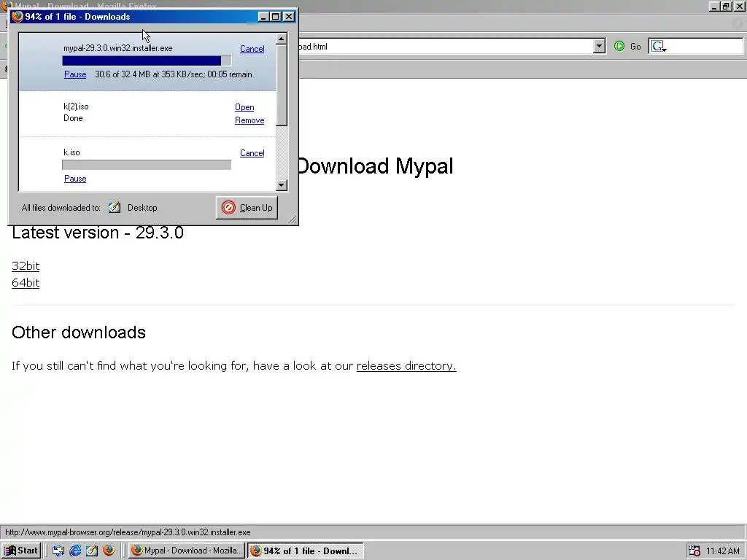Click downloads list scroll up arrow
This screenshot has width=747, height=560.
click(282, 39)
